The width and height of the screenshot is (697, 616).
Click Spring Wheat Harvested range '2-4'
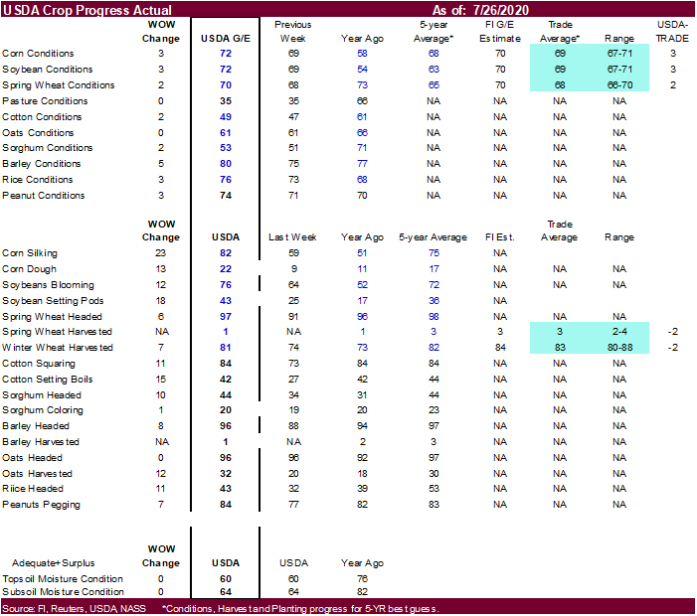(619, 332)
